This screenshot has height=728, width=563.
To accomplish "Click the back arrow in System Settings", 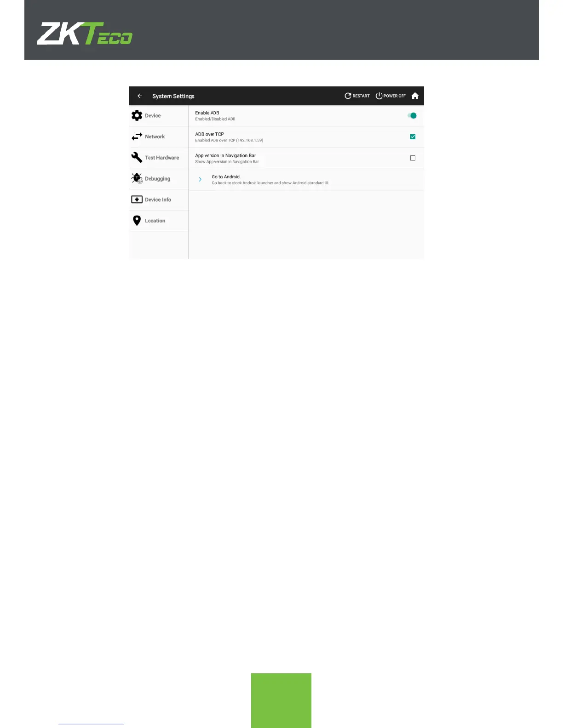I will pyautogui.click(x=140, y=96).
